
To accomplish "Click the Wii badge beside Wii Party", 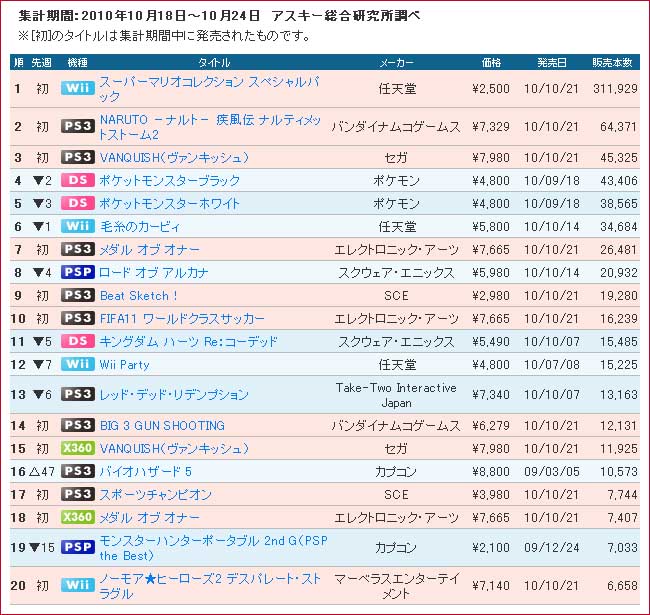I will tap(78, 365).
